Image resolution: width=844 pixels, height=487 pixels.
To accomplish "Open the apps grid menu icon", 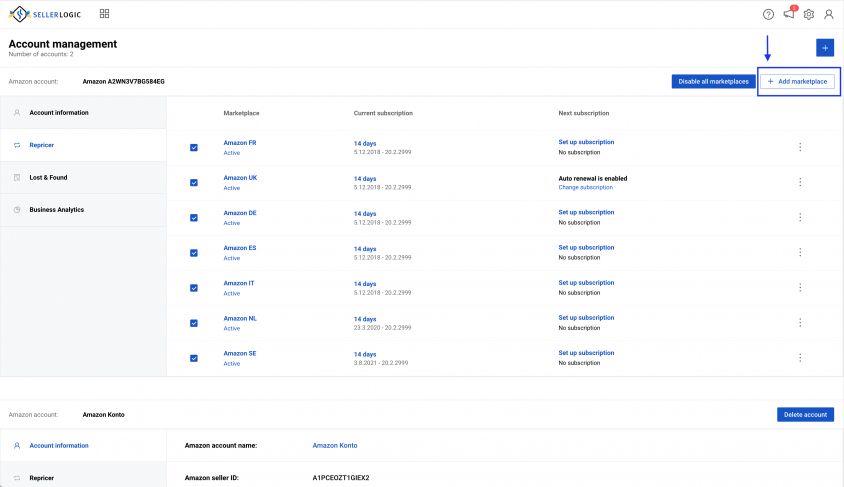I will point(105,14).
